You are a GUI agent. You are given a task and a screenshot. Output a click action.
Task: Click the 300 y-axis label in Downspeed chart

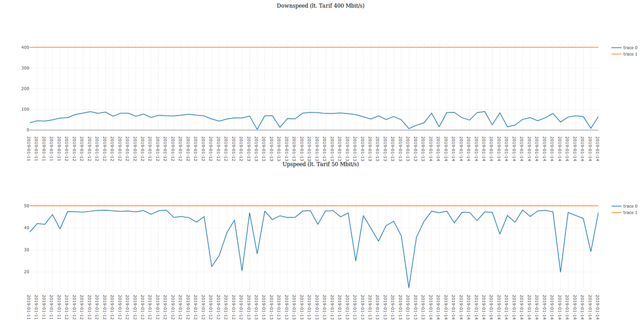pos(25,68)
